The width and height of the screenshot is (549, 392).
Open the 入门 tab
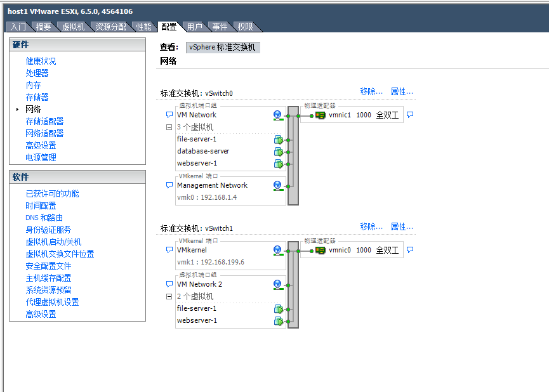pyautogui.click(x=18, y=27)
